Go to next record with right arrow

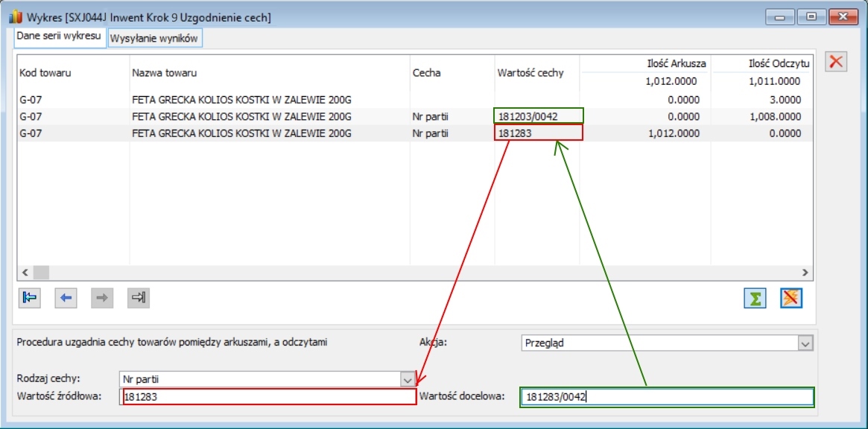(x=102, y=298)
